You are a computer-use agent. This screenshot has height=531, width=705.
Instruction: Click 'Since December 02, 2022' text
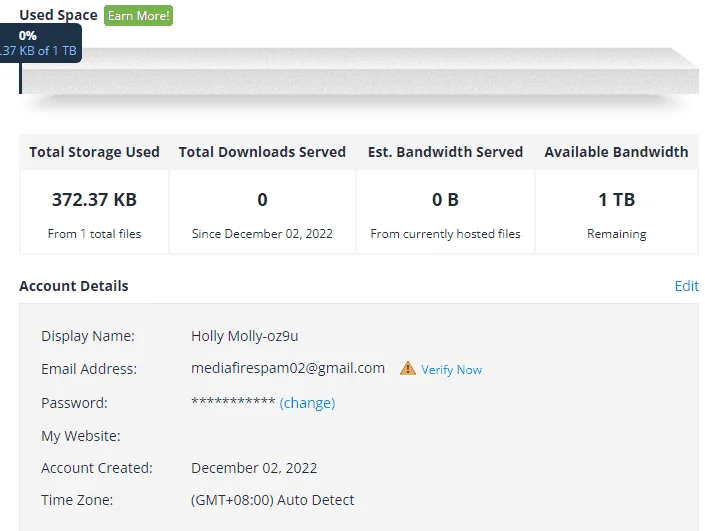[x=262, y=234]
